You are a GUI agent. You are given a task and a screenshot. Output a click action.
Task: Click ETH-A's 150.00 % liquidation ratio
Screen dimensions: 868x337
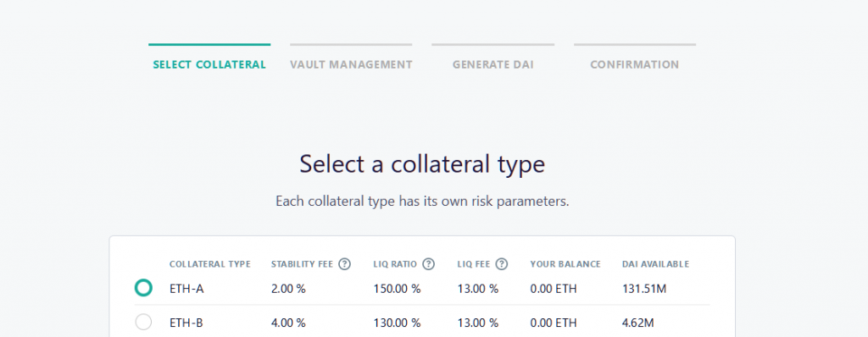coord(397,288)
